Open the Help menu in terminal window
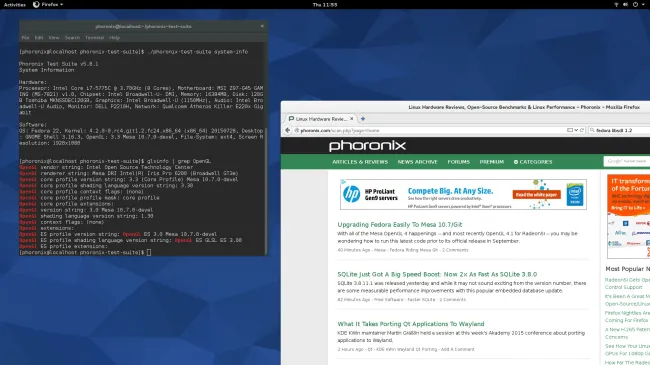650x365 pixels. 114,37
